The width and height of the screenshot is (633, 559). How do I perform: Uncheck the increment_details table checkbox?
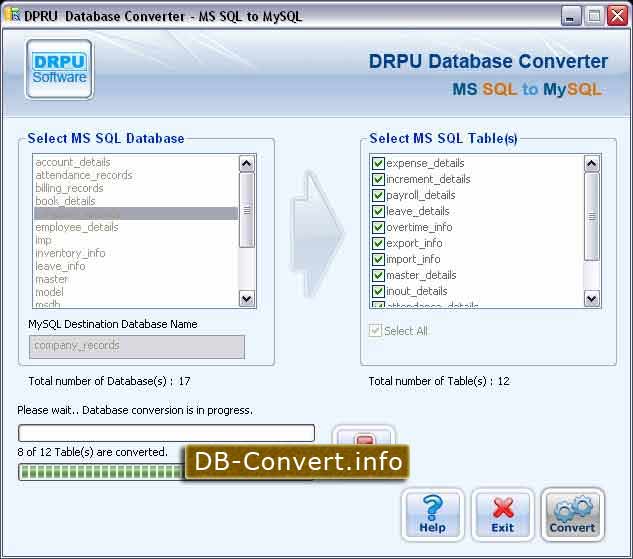pyautogui.click(x=378, y=179)
